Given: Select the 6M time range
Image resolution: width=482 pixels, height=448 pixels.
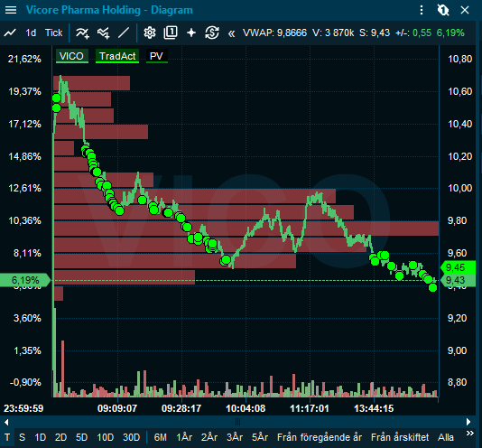Looking at the screenshot, I should pyautogui.click(x=160, y=437).
